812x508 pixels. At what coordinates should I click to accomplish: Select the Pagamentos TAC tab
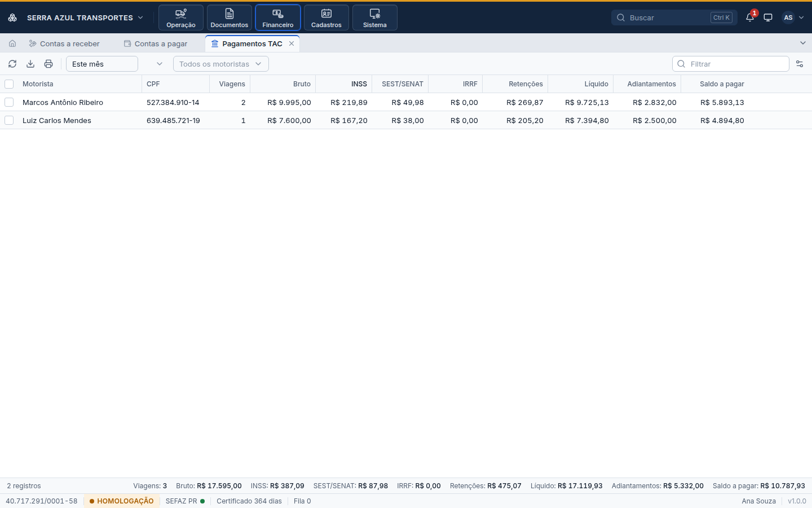pos(252,43)
